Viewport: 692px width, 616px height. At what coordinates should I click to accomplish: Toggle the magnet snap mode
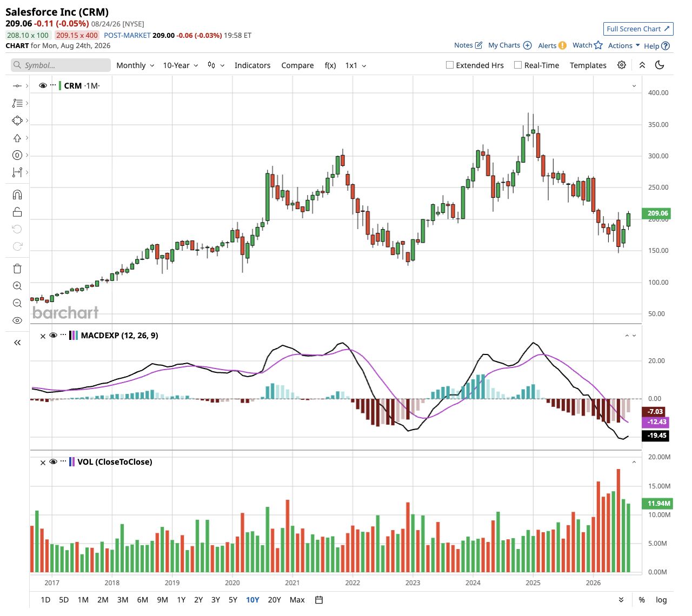click(x=17, y=195)
